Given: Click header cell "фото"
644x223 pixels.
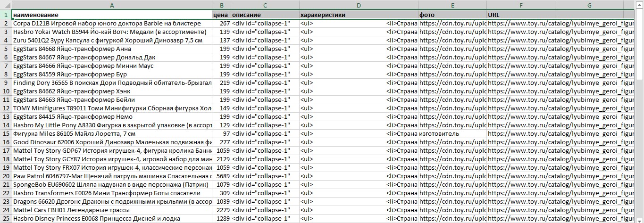Looking at the screenshot, I should (x=452, y=15).
